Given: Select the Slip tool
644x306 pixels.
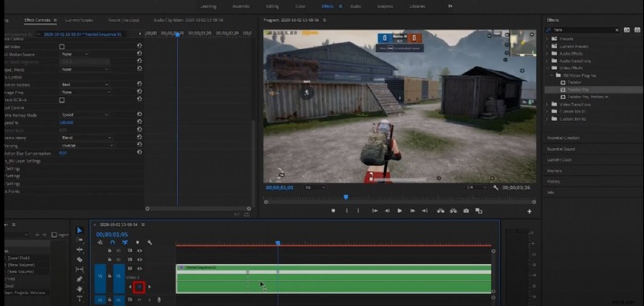Looking at the screenshot, I should (80, 270).
